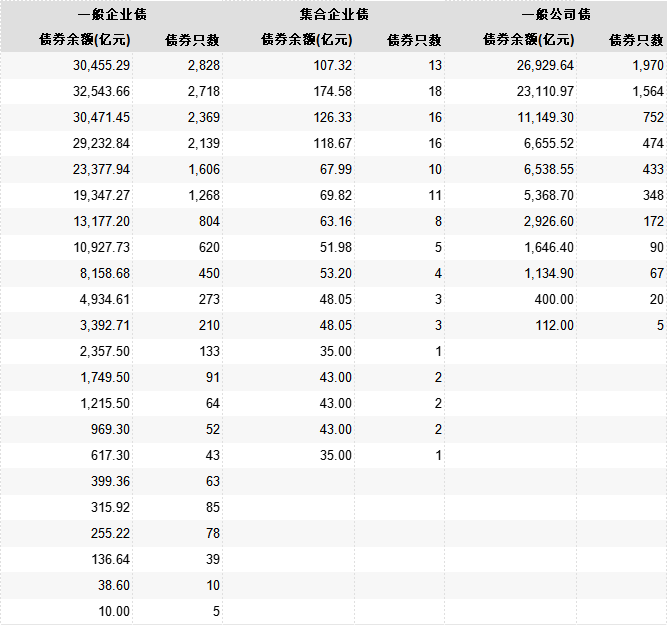Click the balance 2,926.60
667x625 pixels.
pyautogui.click(x=549, y=221)
